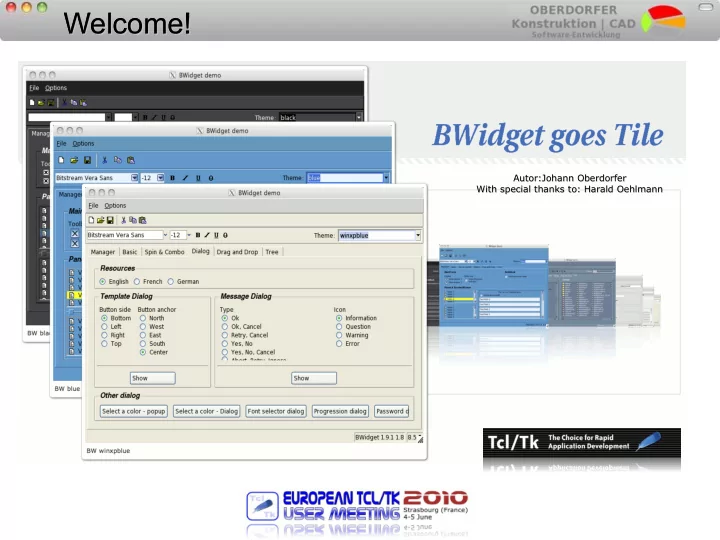Viewport: 720px width, 540px height.
Task: Click the Open folder icon in blue window
Action: (x=74, y=160)
